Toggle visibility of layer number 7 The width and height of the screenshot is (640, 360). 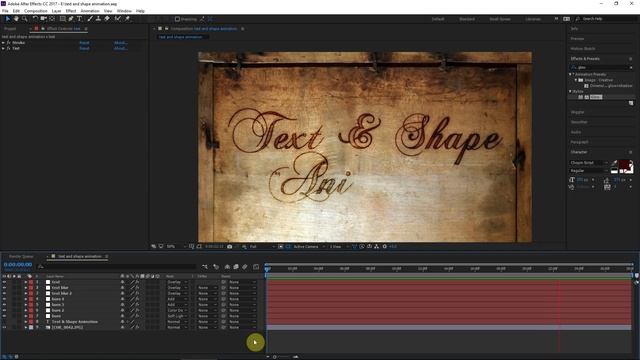coord(4,316)
